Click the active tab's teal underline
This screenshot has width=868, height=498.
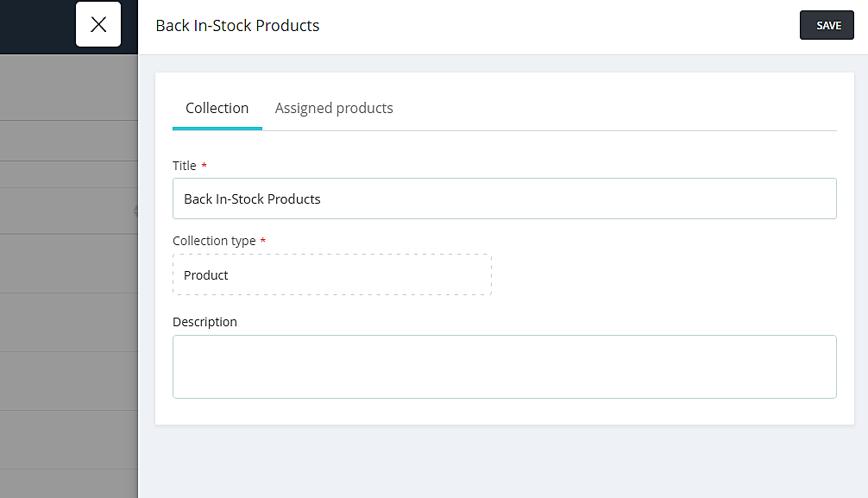click(x=217, y=129)
